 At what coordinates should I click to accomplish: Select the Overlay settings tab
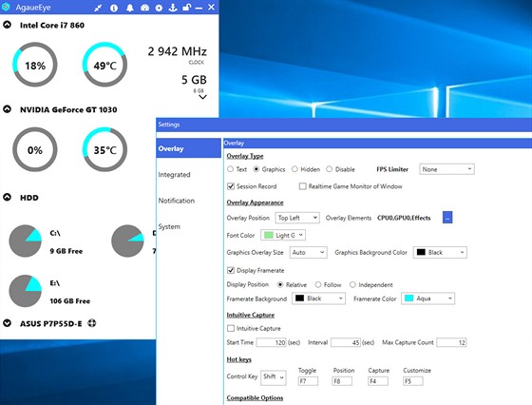188,148
